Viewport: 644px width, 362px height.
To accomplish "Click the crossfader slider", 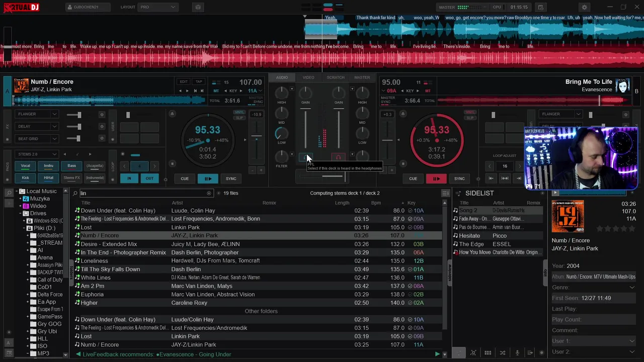I will click(x=322, y=176).
